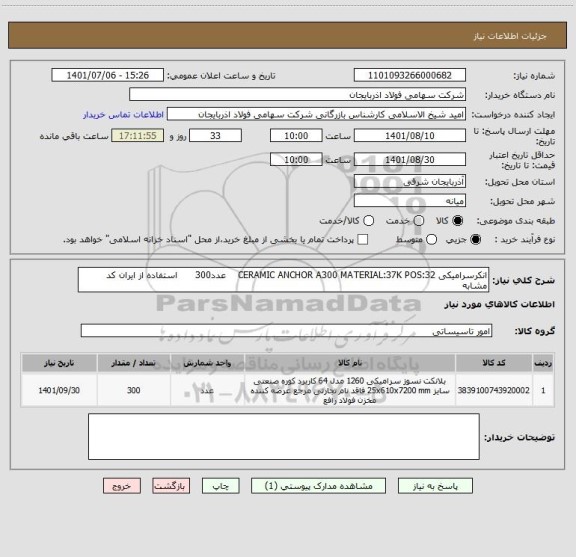
Task: Click the need date cell 1401/09/30
Action: pos(59,390)
